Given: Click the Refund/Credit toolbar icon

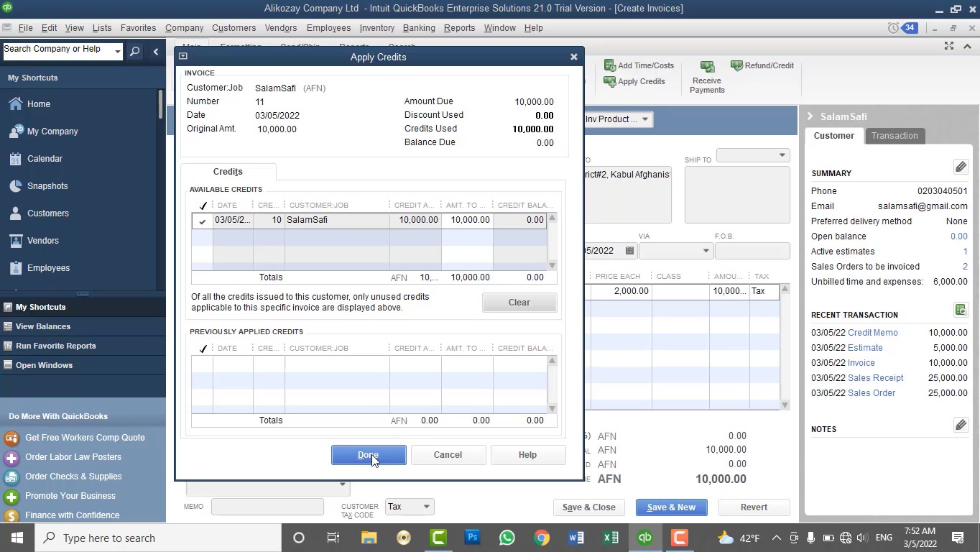Looking at the screenshot, I should point(736,65).
